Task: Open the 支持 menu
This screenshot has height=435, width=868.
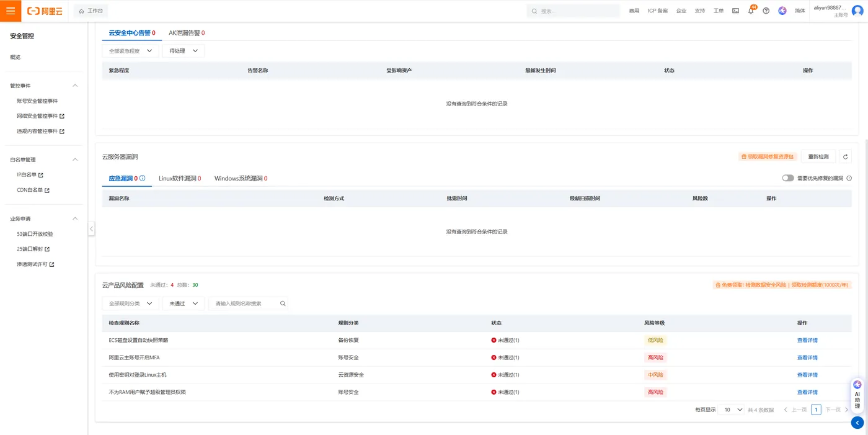Action: pos(700,11)
